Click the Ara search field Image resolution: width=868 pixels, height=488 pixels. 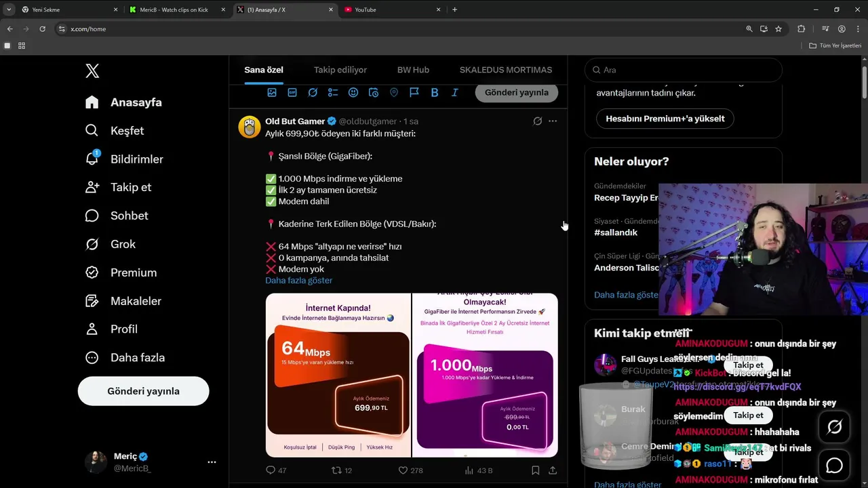point(684,70)
